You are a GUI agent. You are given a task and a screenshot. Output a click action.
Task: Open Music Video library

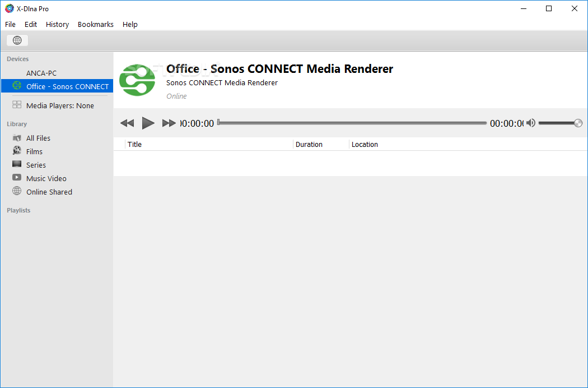pos(46,179)
